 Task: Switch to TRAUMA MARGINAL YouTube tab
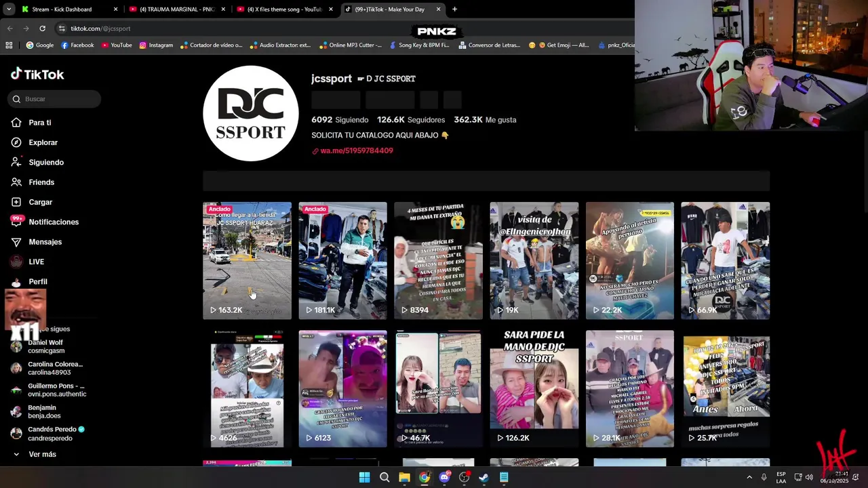tap(177, 9)
